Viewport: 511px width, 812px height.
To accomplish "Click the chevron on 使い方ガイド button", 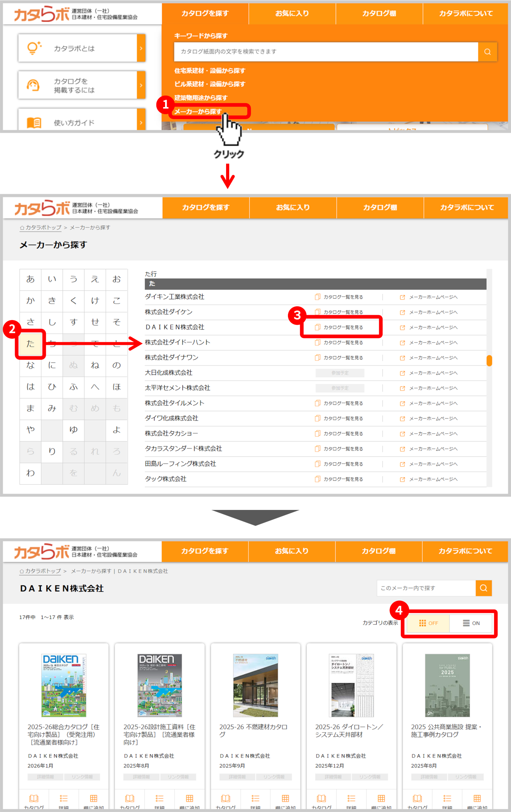I will click(141, 122).
